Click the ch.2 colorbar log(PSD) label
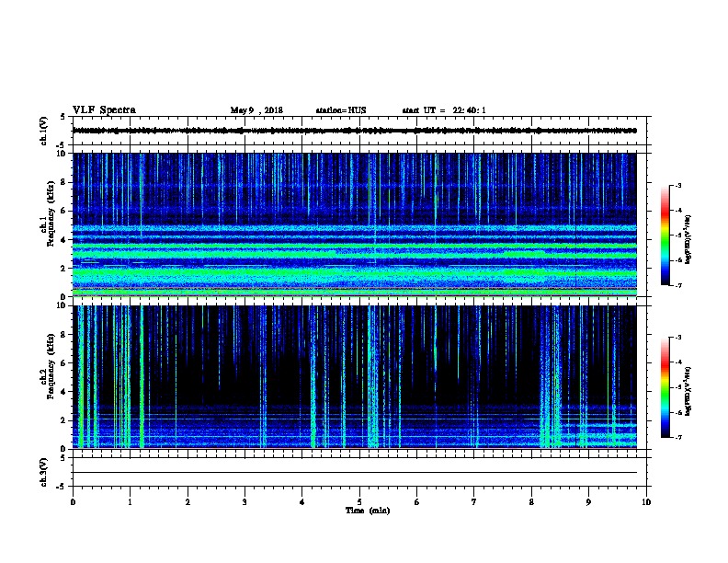 688,391
